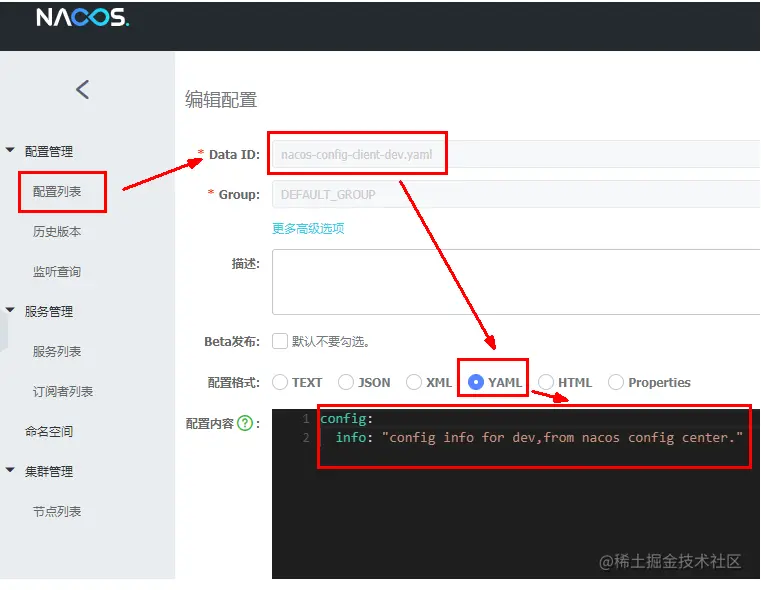
Task: Collapse the 配置管理 menu group
Action: coord(10,150)
